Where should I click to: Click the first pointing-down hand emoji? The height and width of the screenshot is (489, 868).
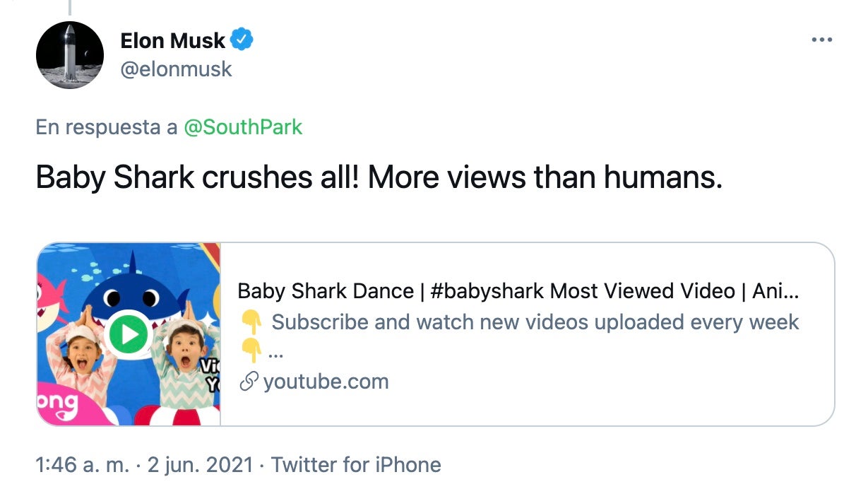(251, 322)
